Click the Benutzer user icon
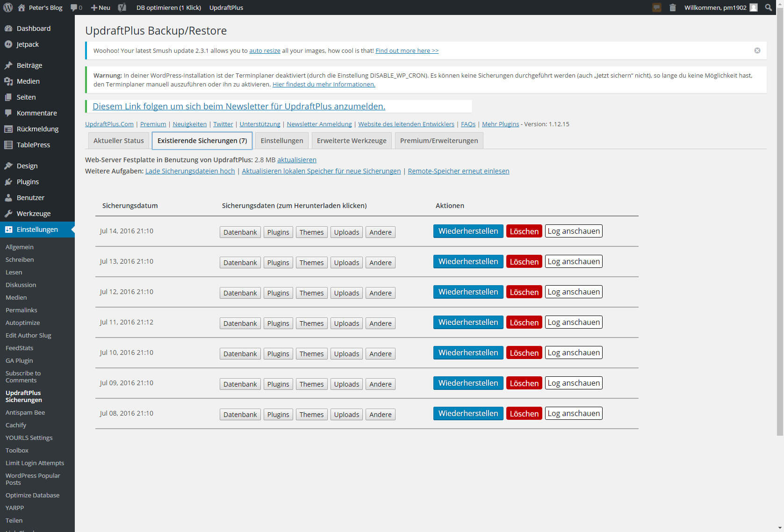The height and width of the screenshot is (532, 784). coord(8,198)
